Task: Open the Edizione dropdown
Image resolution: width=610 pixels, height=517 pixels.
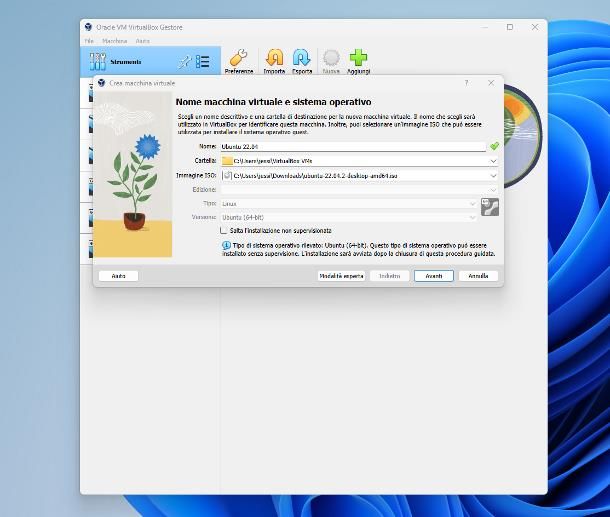Action: 359,189
